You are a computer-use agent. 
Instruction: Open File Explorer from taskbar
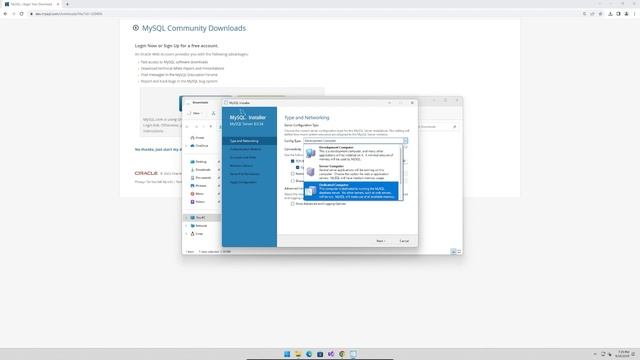point(298,354)
